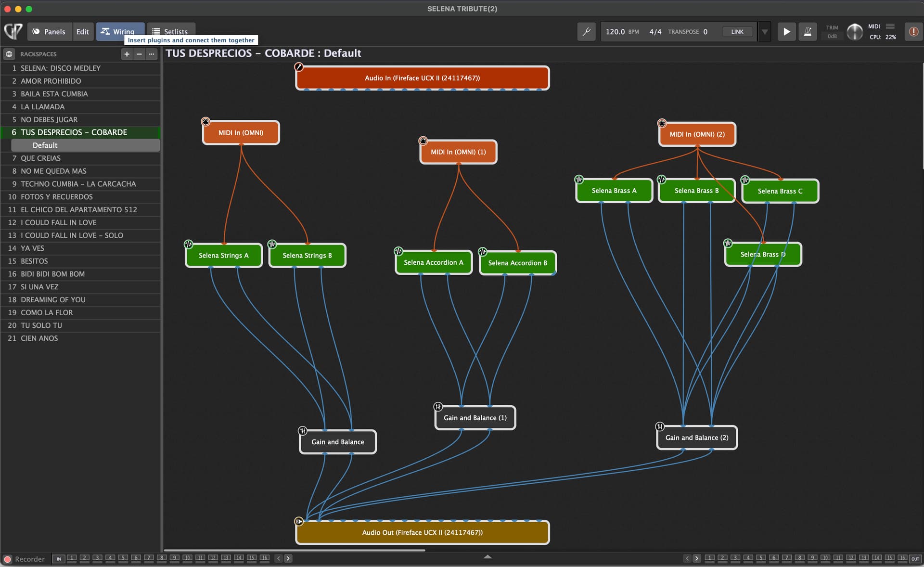Toggle output channel 1 meter
Image resolution: width=924 pixels, height=567 pixels.
pos(709,558)
